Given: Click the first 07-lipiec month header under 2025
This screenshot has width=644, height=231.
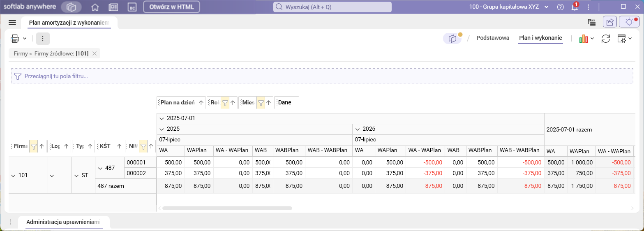Looking at the screenshot, I should pos(254,140).
